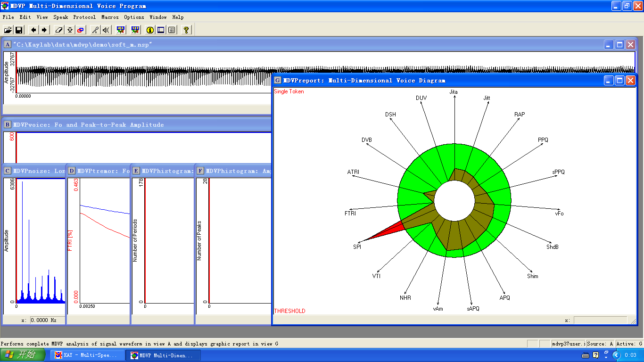Click the ATRI parameter label
The height and width of the screenshot is (362, 644).
[x=353, y=172]
